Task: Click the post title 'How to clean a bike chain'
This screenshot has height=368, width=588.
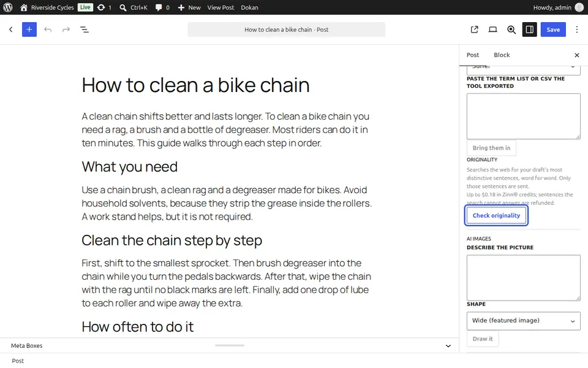Action: pyautogui.click(x=196, y=85)
